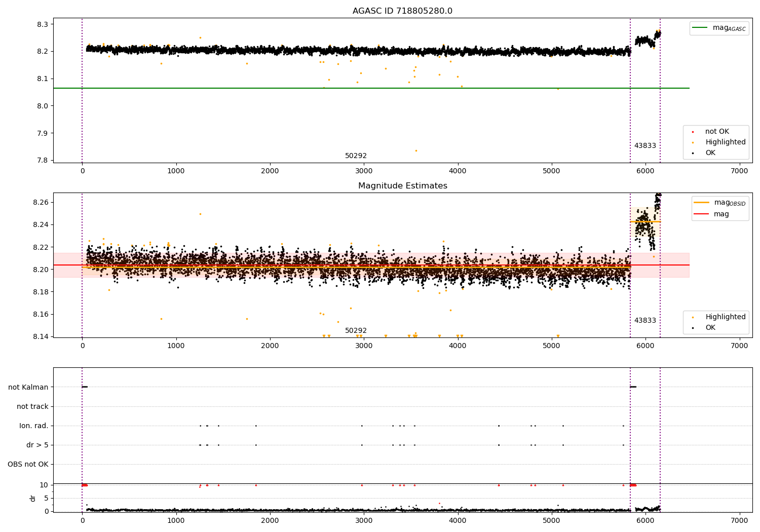The width and height of the screenshot is (760, 532).
Task: Click "Highlighted" in the Magnitude Estimates legend
Action: tap(726, 317)
